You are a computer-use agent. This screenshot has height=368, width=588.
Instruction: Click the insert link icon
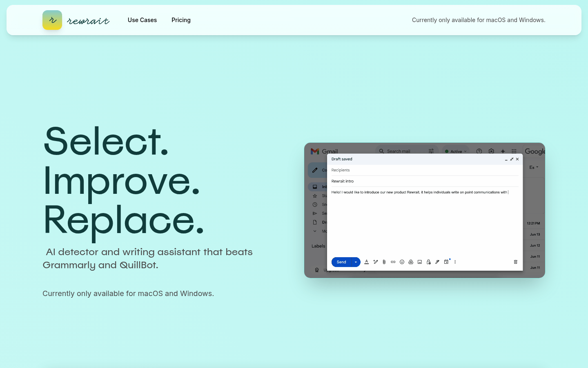[x=393, y=262]
